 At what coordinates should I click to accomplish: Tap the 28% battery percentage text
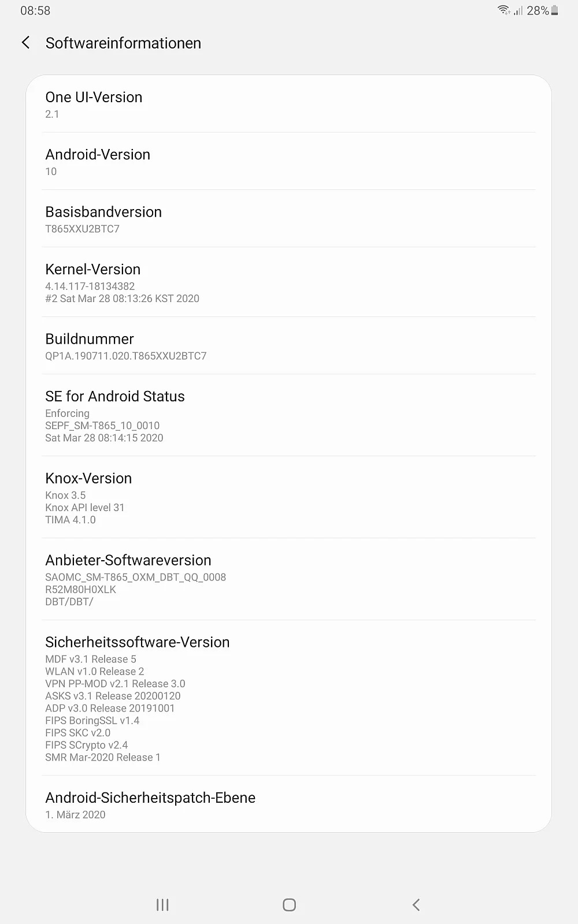[538, 10]
